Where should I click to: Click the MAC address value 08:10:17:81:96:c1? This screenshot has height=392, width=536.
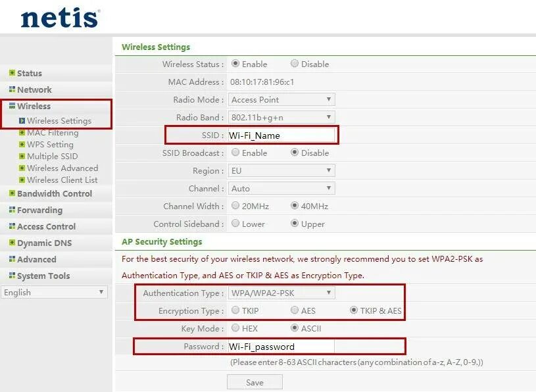pyautogui.click(x=262, y=82)
